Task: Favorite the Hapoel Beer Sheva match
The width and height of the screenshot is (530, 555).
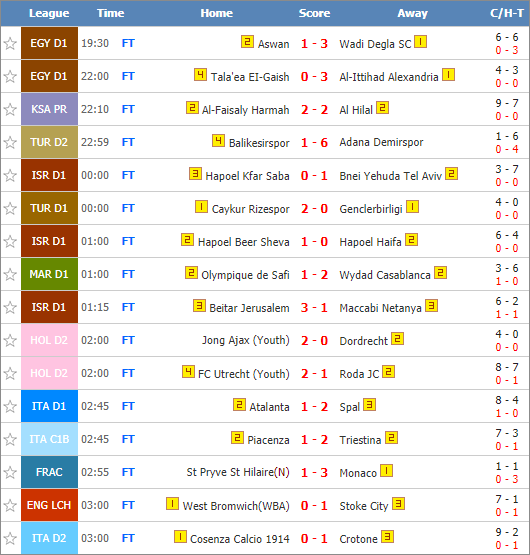Action: tap(10, 241)
